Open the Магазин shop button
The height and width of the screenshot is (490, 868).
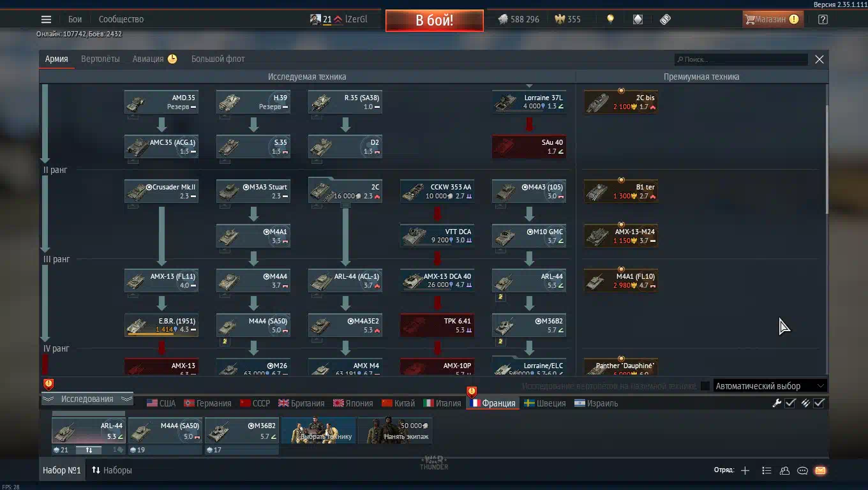tap(772, 19)
